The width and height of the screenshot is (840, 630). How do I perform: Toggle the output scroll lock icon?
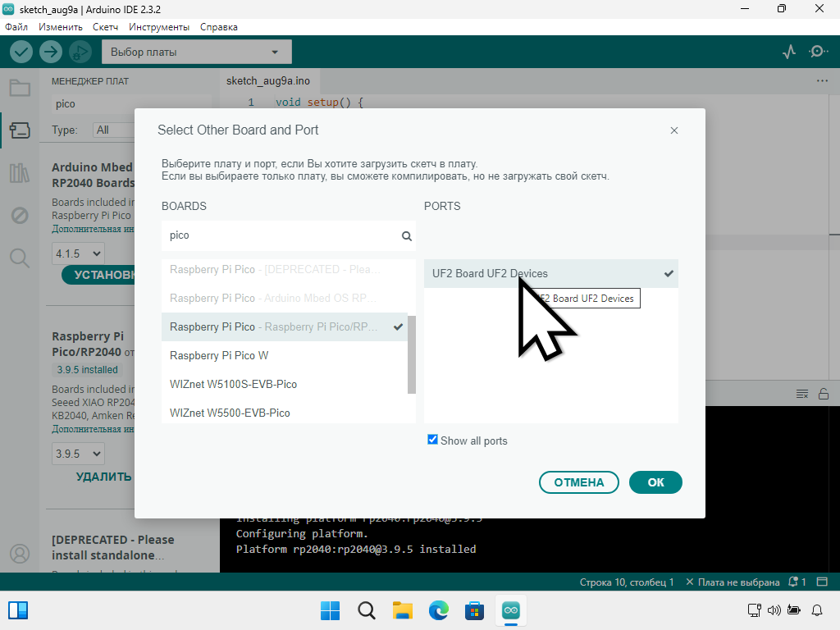[x=824, y=395]
